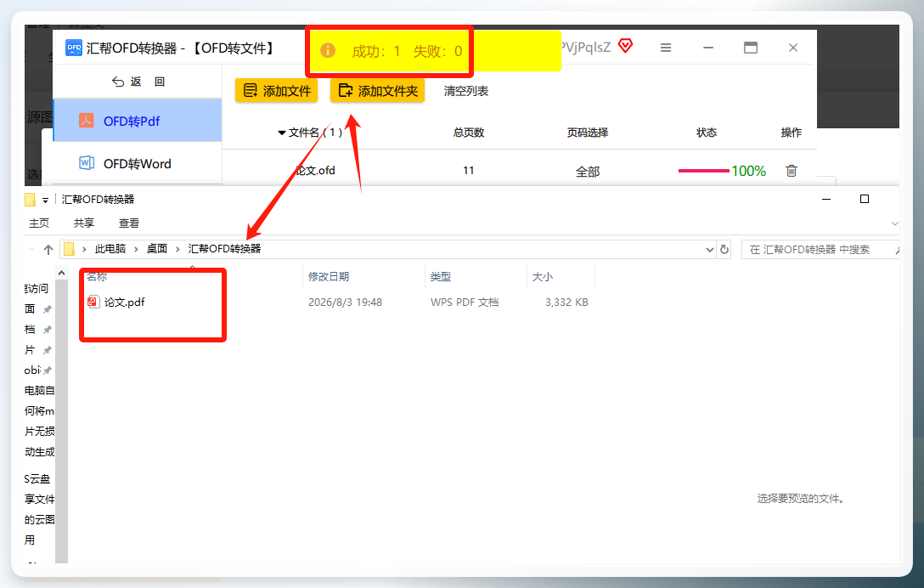Click the date 2026/8/3 19:48

coord(346,302)
